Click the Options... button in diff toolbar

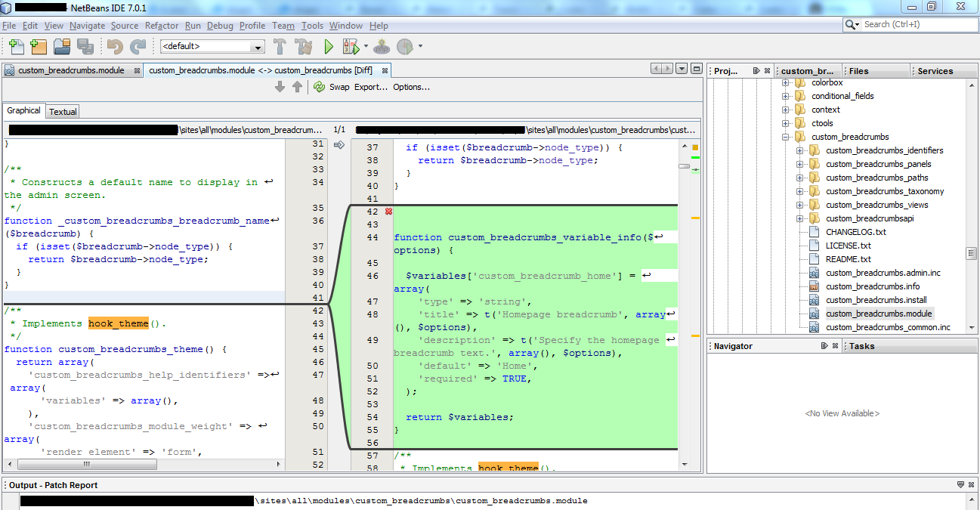tap(411, 87)
